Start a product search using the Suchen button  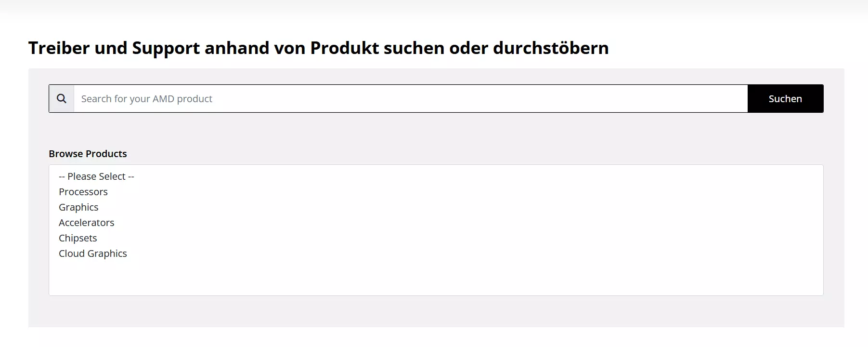[x=785, y=99]
